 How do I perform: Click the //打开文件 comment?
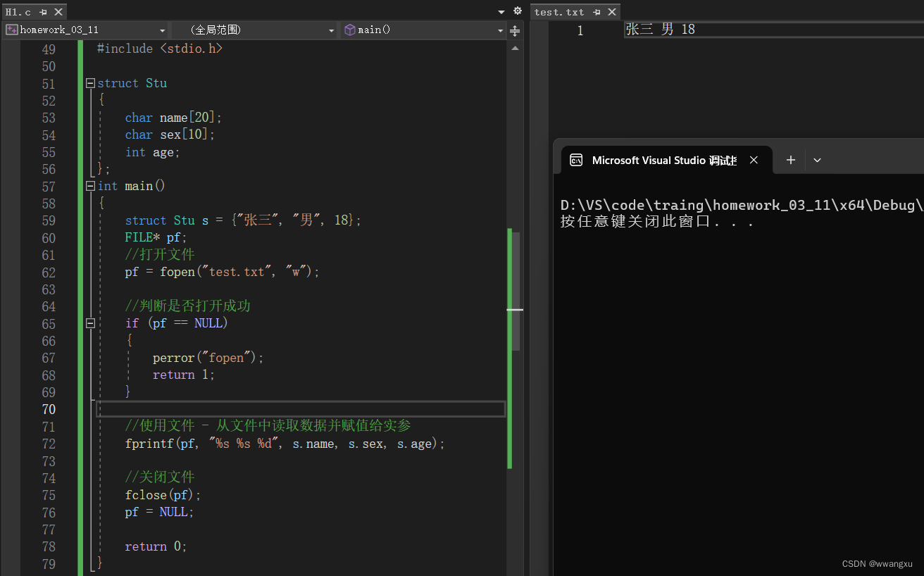160,254
